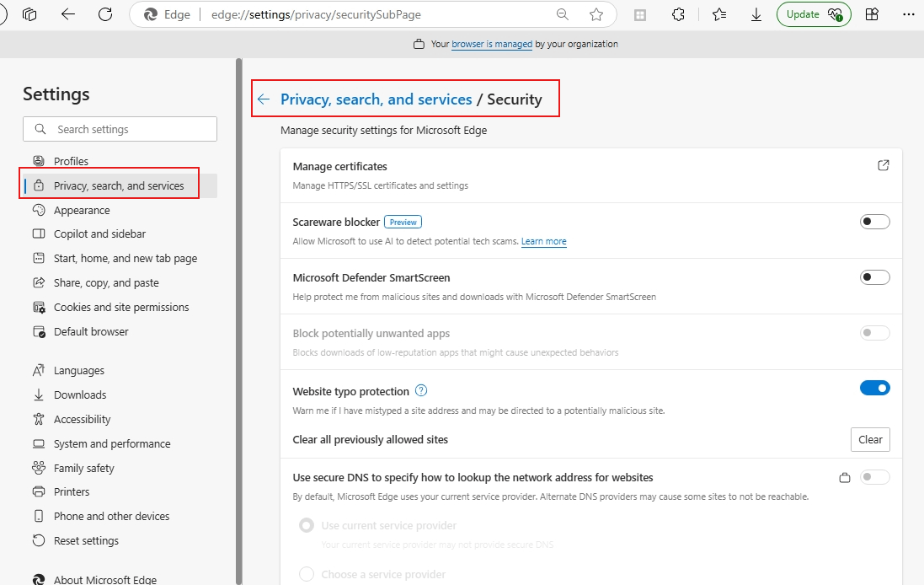Image resolution: width=924 pixels, height=585 pixels.
Task: Open the Favorites list icon
Action: coord(719,14)
